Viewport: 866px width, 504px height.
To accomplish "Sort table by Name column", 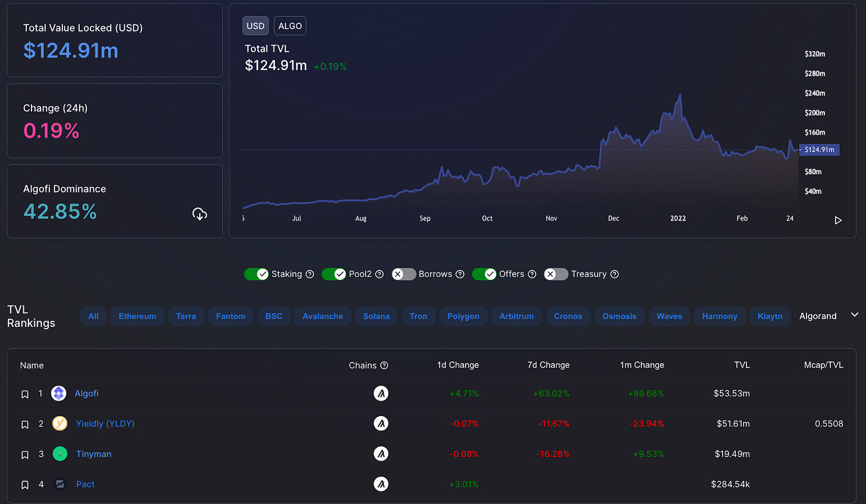I will [x=32, y=366].
